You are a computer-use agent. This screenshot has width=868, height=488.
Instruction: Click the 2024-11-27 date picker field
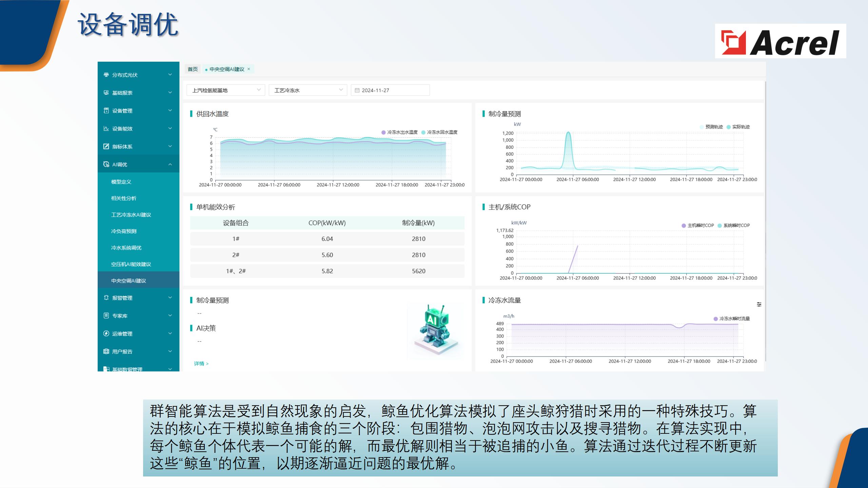[390, 90]
